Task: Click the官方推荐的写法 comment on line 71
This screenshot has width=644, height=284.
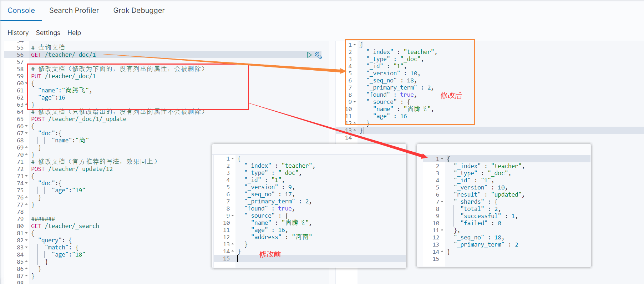Action: [x=94, y=162]
